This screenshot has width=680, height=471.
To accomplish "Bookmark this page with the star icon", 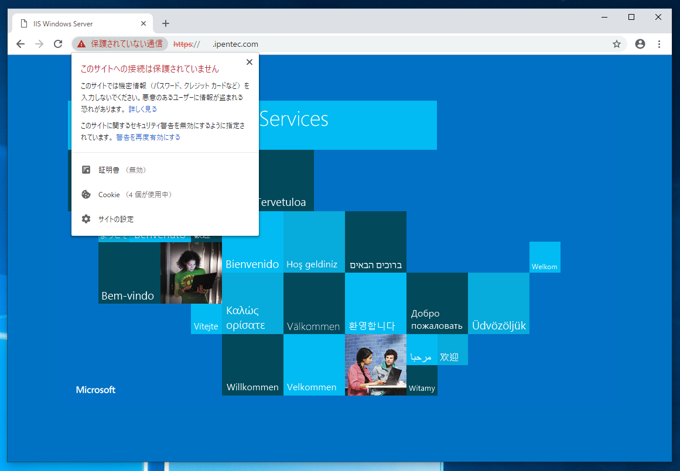I will (x=616, y=44).
